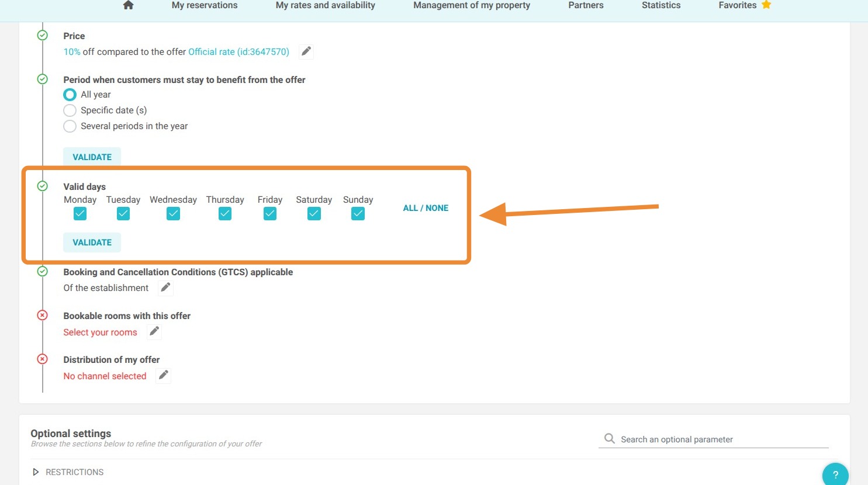Click 'Bookable rooms with this offer' heading

[127, 316]
